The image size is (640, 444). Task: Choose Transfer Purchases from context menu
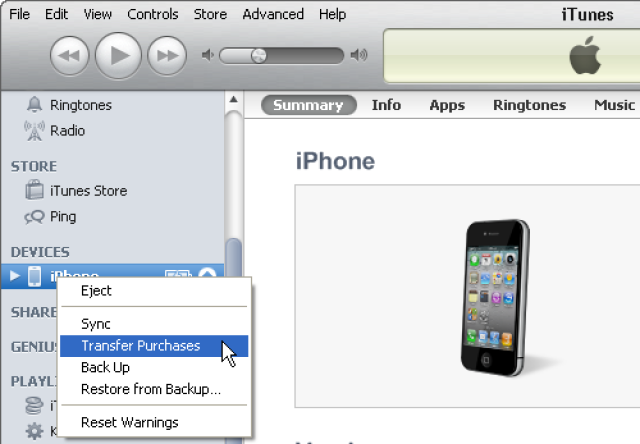154,346
